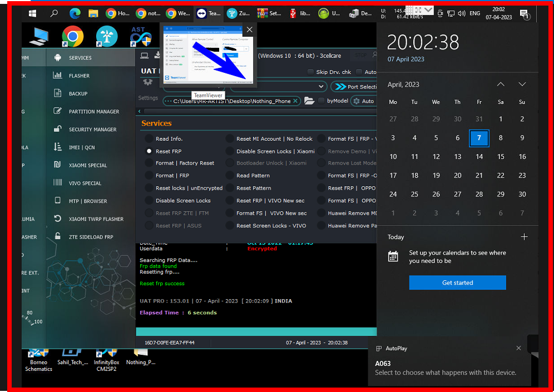Tick the byModel checkbox
This screenshot has height=392, width=554.
pyautogui.click(x=321, y=101)
